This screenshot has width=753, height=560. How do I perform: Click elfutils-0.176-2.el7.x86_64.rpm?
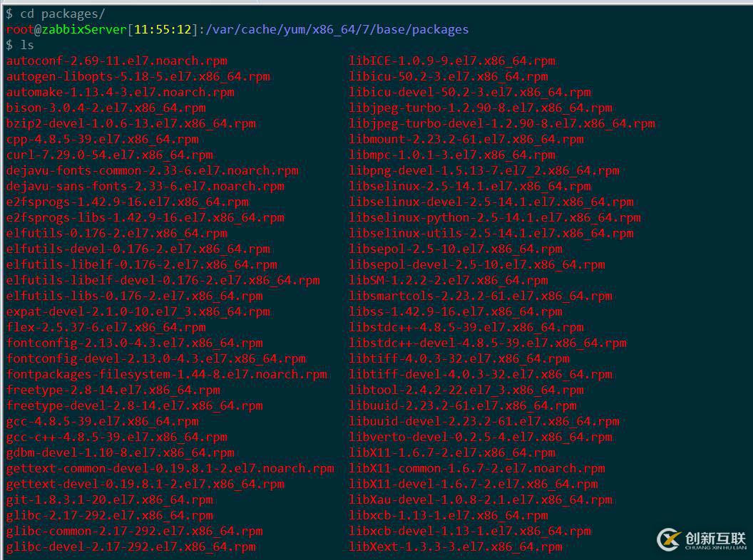click(x=117, y=233)
